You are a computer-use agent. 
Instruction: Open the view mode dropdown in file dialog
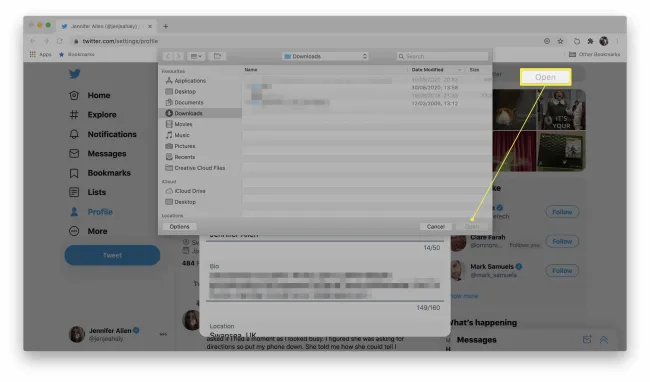pos(196,56)
